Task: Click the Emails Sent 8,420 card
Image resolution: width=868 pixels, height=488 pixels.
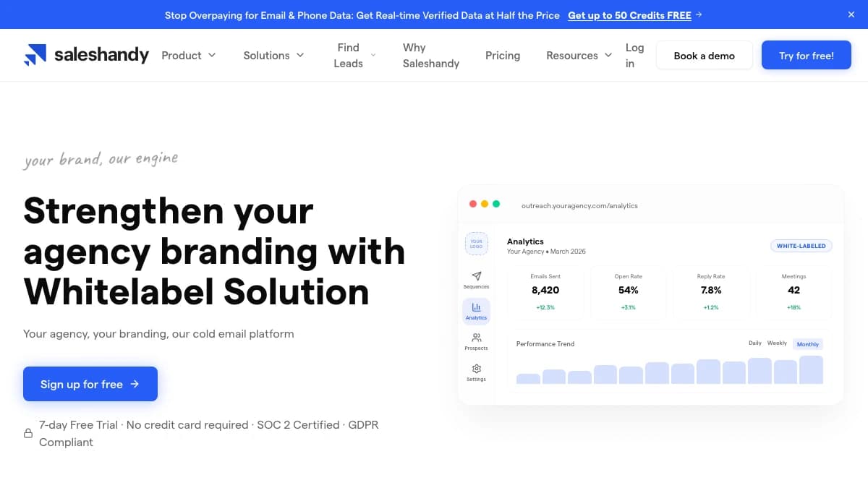Action: point(545,292)
